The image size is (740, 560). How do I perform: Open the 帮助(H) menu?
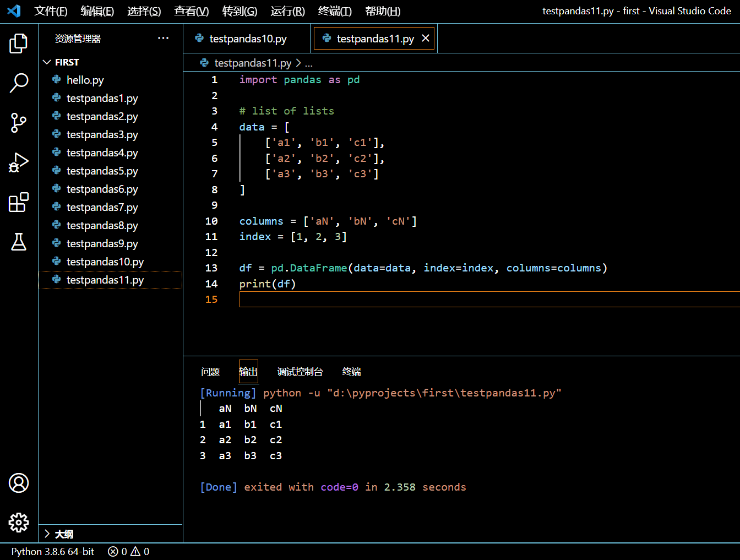(383, 11)
